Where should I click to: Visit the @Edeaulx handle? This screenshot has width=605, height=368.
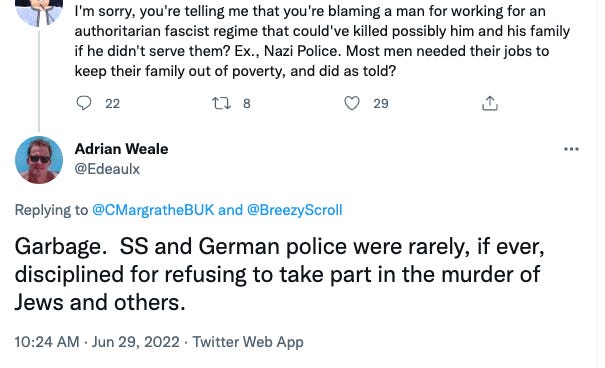[x=107, y=169]
